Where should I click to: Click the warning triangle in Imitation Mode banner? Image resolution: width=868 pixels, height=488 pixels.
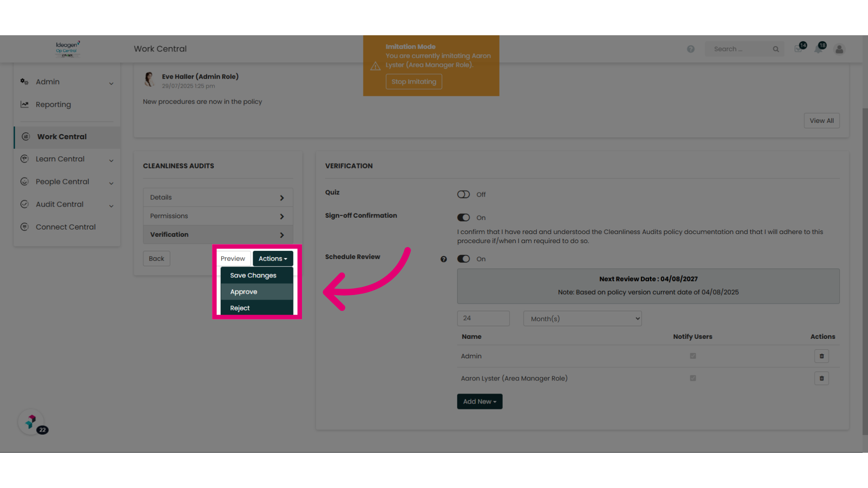(375, 66)
